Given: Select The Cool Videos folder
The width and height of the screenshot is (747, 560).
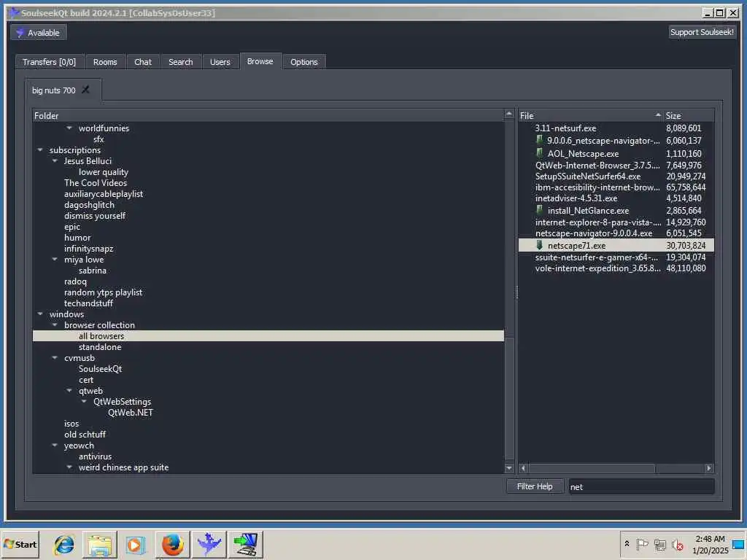Looking at the screenshot, I should click(96, 183).
